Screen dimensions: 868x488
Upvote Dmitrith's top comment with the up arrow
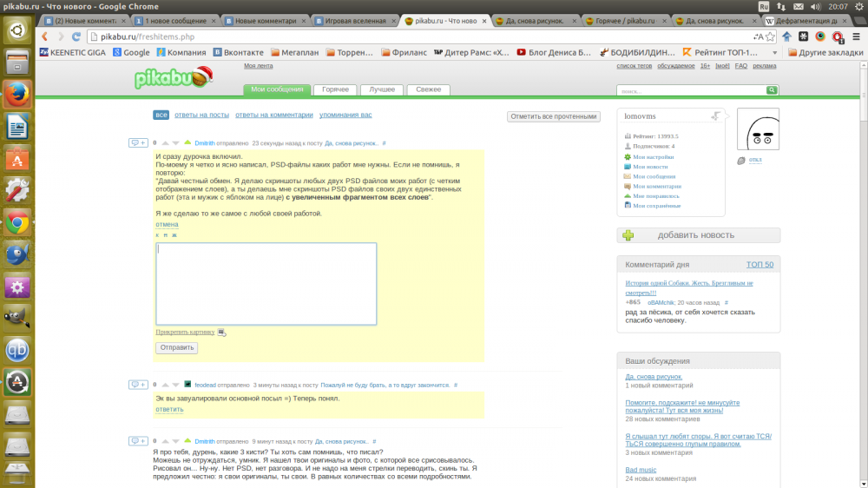tap(164, 142)
